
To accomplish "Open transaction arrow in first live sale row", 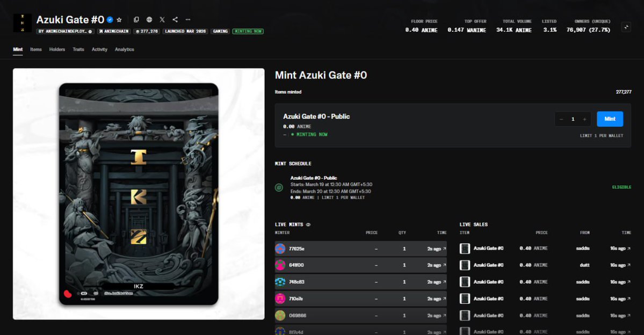I will [629, 249].
